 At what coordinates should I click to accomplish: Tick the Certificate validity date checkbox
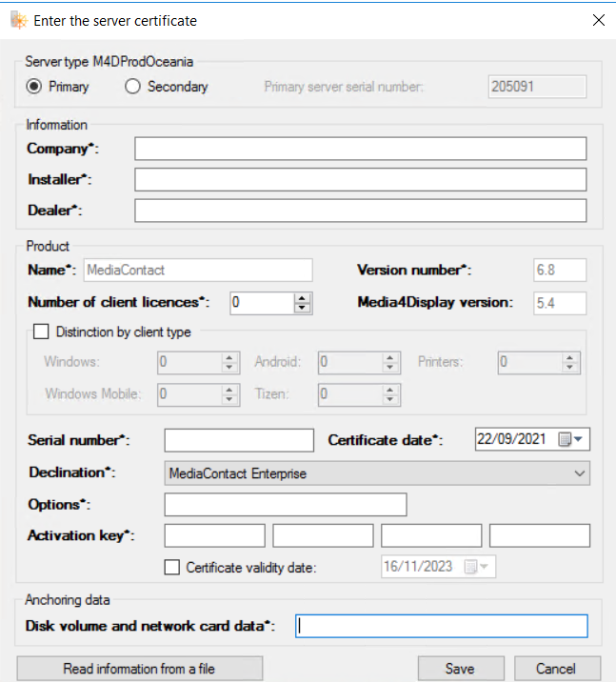[171, 567]
